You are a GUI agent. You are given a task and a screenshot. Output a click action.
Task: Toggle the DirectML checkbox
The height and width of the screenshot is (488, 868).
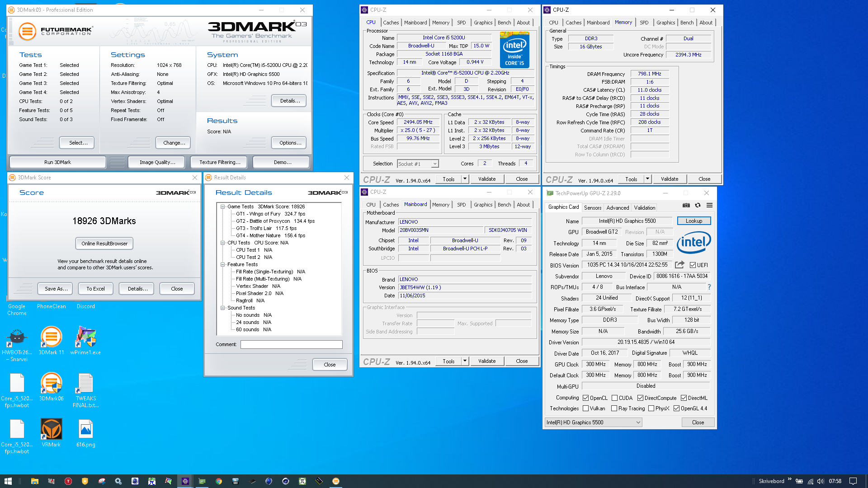tap(684, 398)
